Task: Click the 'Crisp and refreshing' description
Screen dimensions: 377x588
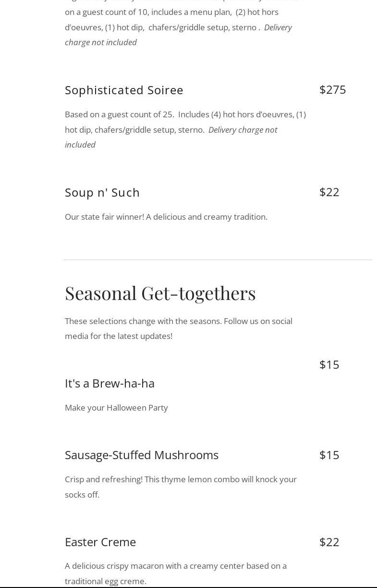Action: [181, 487]
